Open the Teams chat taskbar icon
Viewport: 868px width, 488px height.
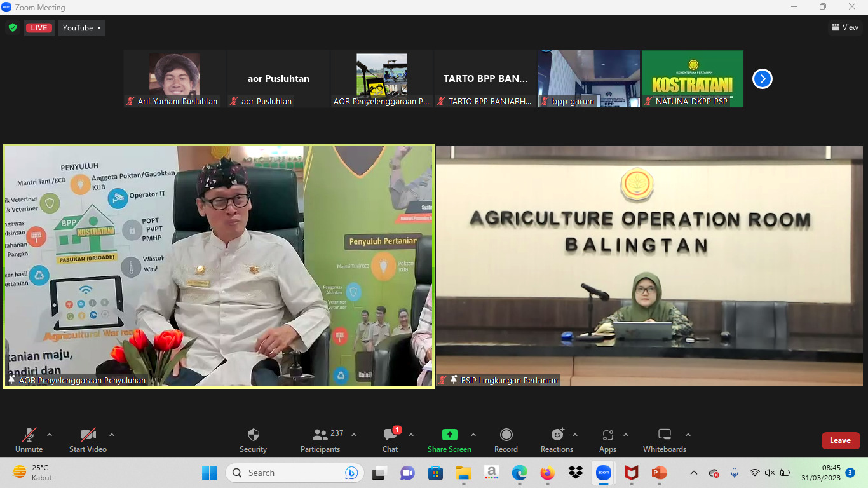pos(407,473)
